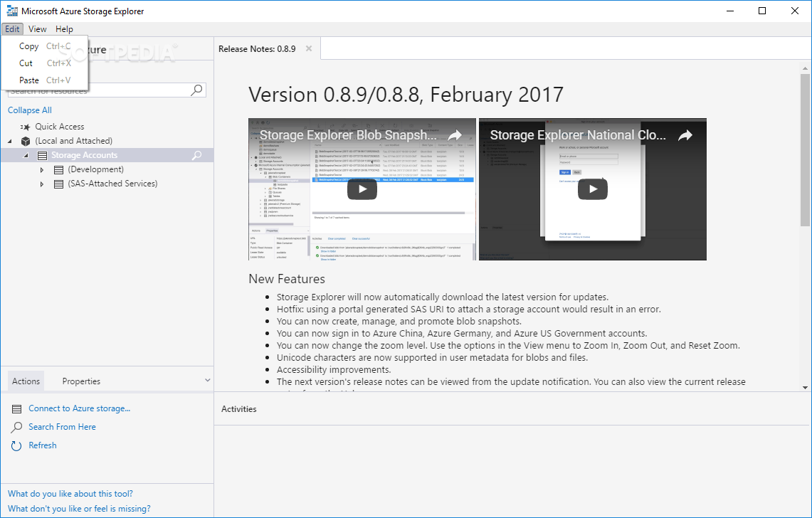Close the Release Notes: 0.8.9 tab
Screen dimensions: 812x518
[309, 48]
